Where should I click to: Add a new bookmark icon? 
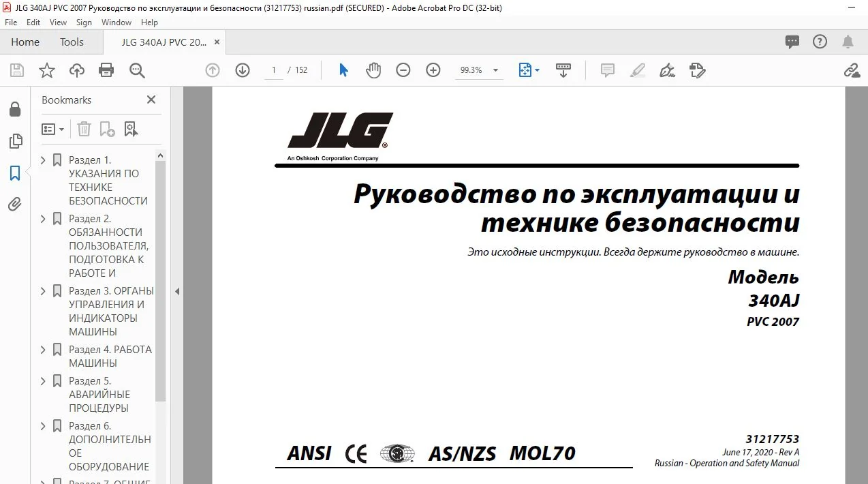coord(107,129)
